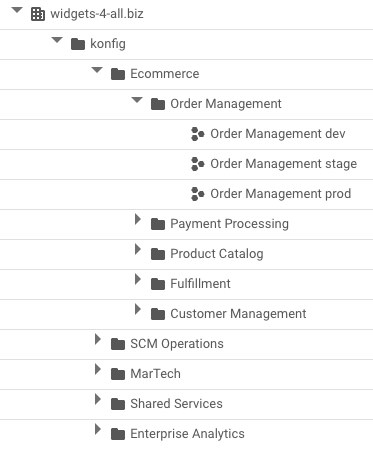The width and height of the screenshot is (373, 449).
Task: Click the Ecommerce folder icon
Action: [118, 74]
